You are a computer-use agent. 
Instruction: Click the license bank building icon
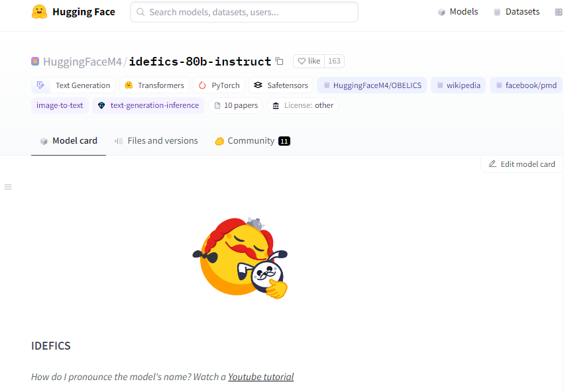[x=276, y=106]
